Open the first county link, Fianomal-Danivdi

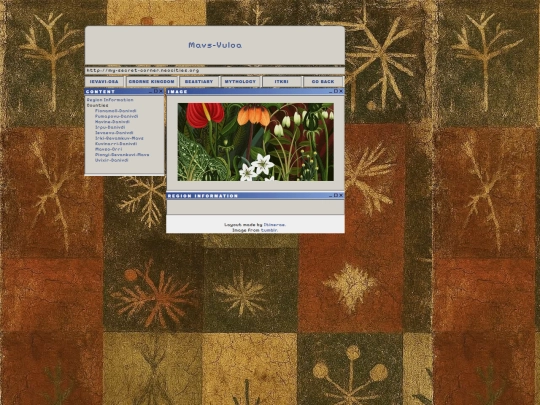(x=116, y=111)
